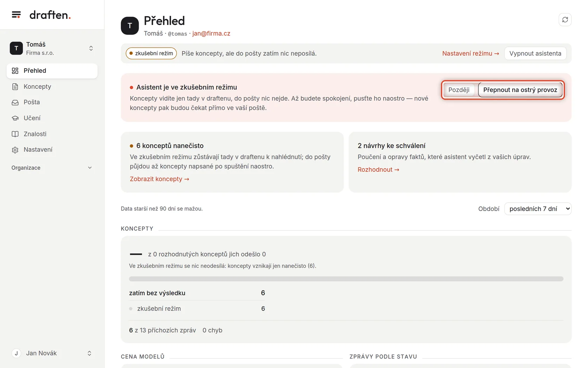Screen dimensions: 588x368
Task: Click the zkušební režim status pill
Action: [151, 53]
